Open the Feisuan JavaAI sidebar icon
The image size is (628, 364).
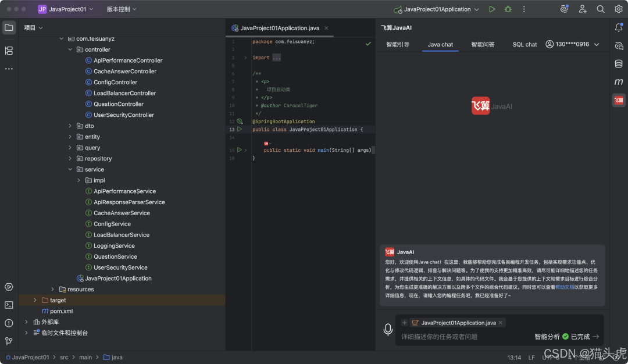[x=619, y=100]
